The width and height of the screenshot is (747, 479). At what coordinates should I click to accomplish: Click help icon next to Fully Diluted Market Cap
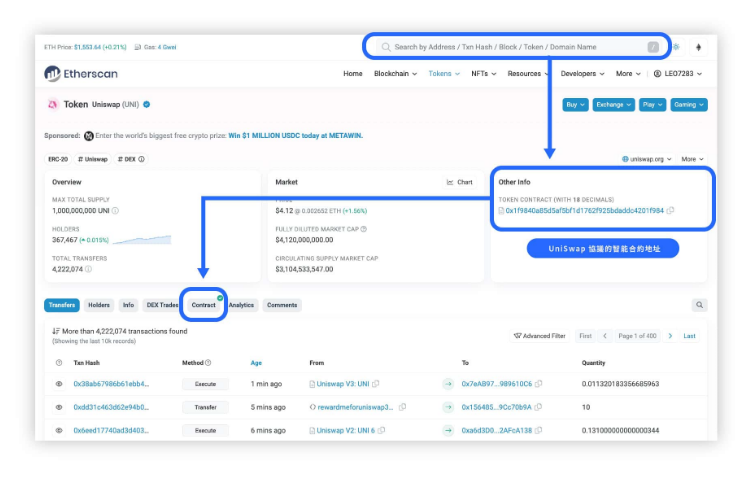pyautogui.click(x=364, y=229)
